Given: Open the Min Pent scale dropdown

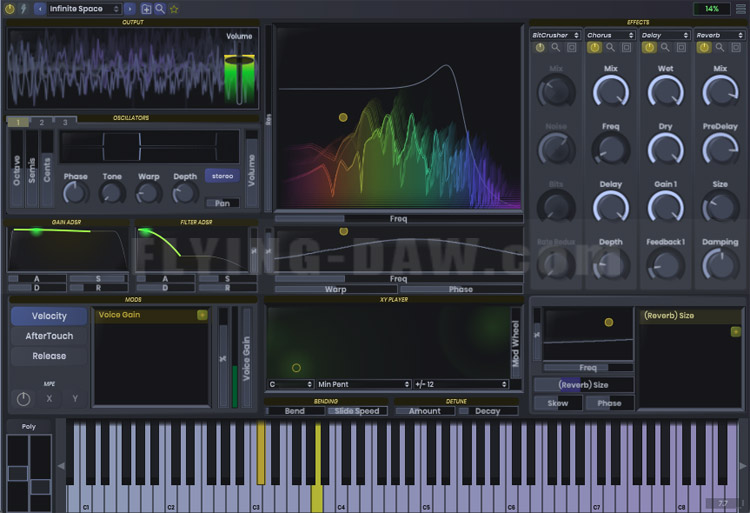Looking at the screenshot, I should 364,384.
